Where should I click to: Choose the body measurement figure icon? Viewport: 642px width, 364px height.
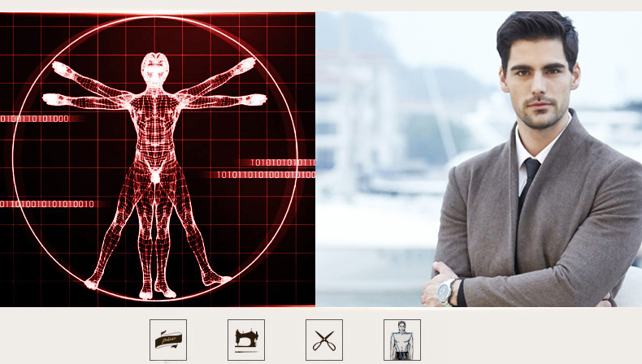point(402,340)
